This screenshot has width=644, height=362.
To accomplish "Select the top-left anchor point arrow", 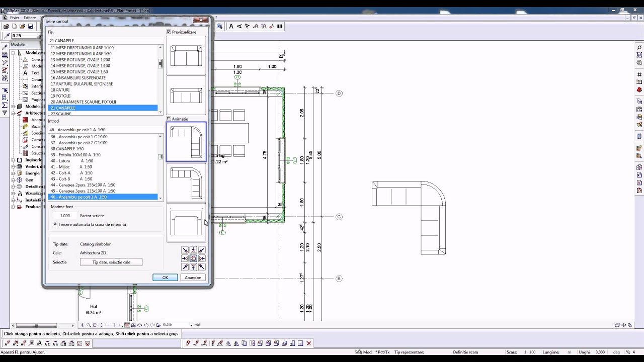I will (x=185, y=250).
